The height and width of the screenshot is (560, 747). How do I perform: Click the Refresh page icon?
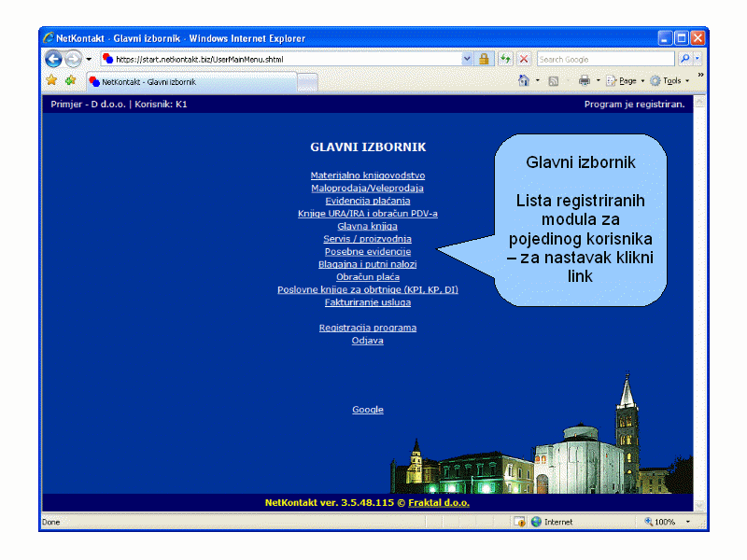[505, 59]
